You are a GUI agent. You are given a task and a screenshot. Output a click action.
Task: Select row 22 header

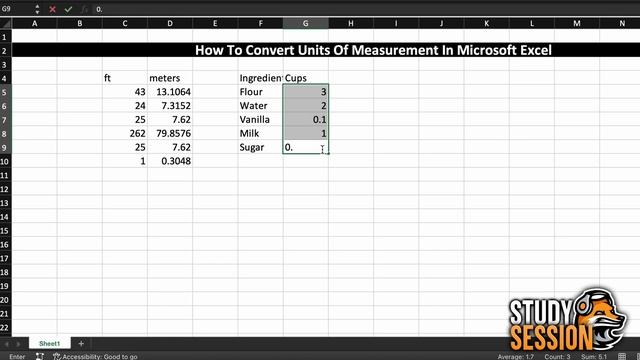[x=6, y=328]
